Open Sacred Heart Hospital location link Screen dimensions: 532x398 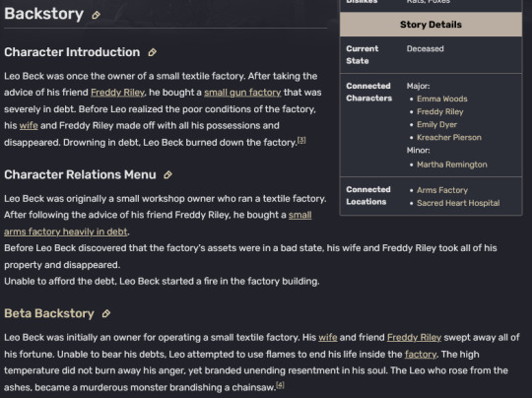click(x=458, y=203)
